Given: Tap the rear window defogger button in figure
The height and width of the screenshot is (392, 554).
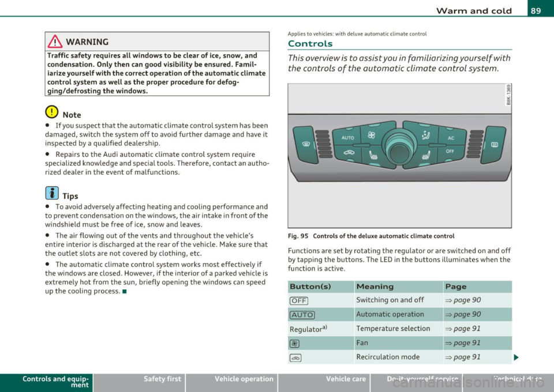Looking at the screenshot, I should [x=494, y=144].
